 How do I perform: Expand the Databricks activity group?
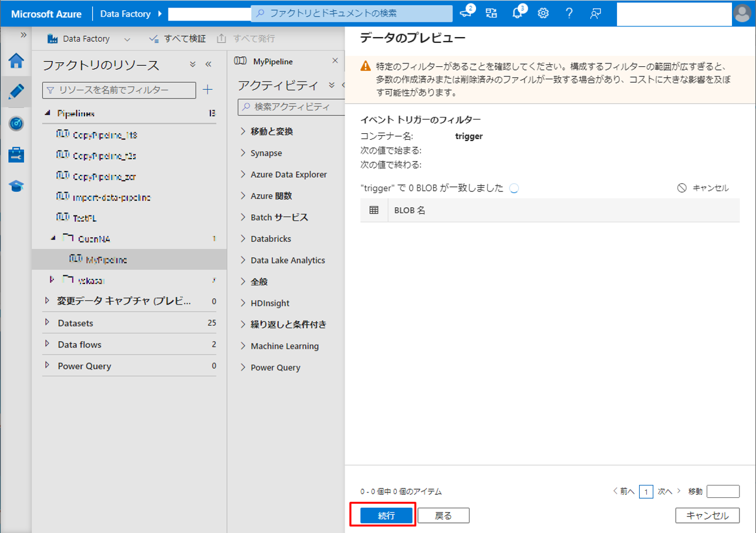point(271,239)
